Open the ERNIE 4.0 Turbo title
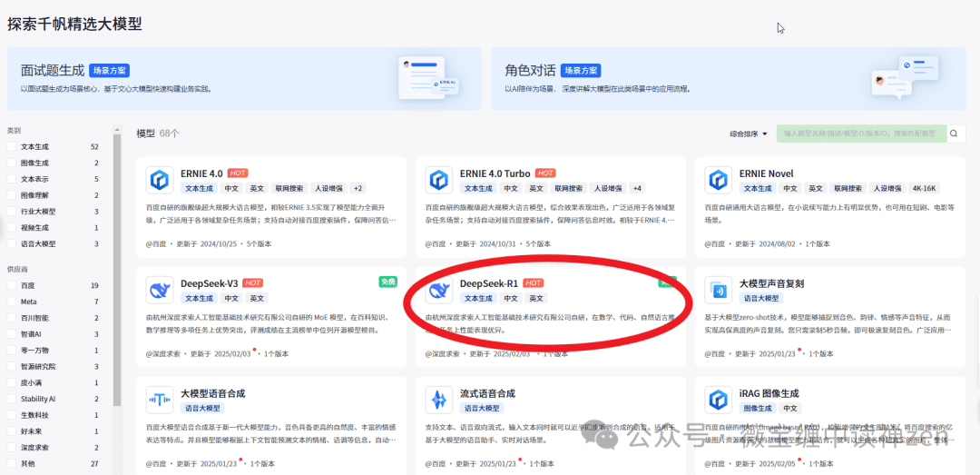This screenshot has height=475, width=980. (495, 173)
